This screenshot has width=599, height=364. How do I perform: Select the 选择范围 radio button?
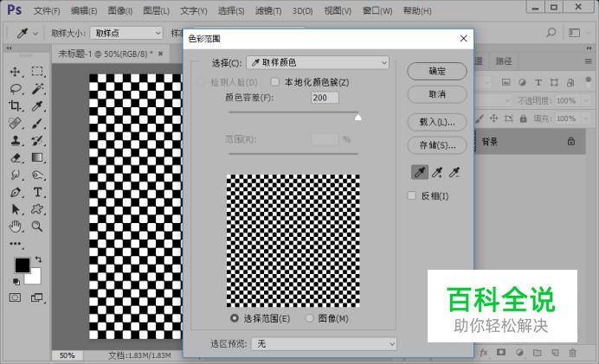[235, 318]
